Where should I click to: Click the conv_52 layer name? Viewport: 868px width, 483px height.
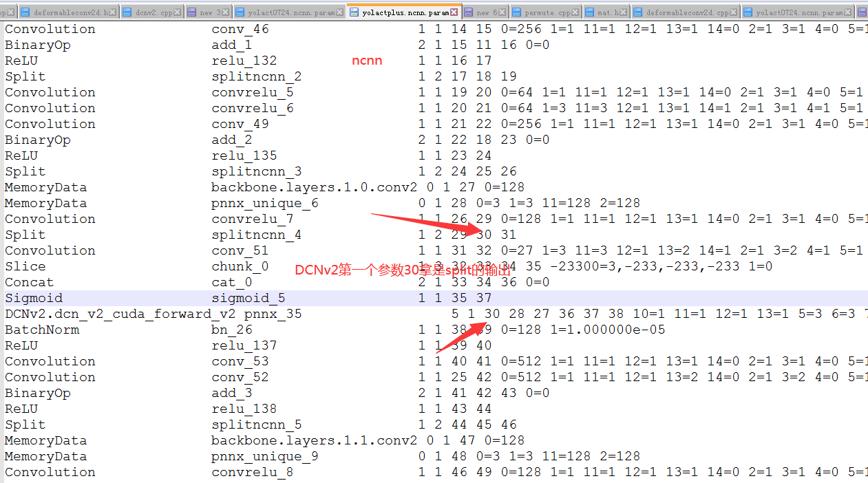click(240, 377)
